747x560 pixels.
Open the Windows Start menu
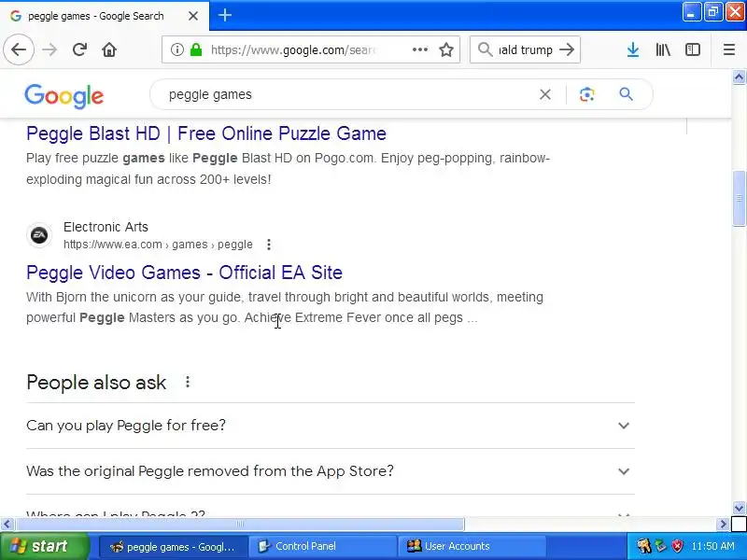[44, 546]
